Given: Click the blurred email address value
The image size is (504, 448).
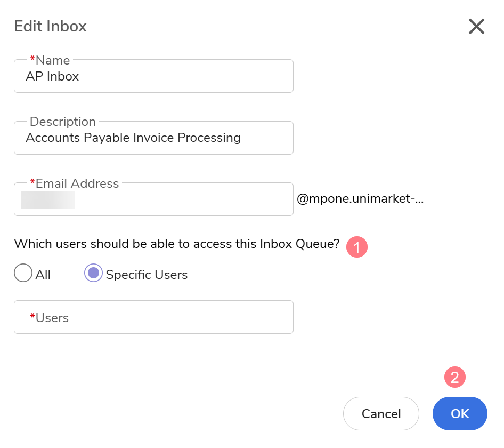Looking at the screenshot, I should pos(48,200).
